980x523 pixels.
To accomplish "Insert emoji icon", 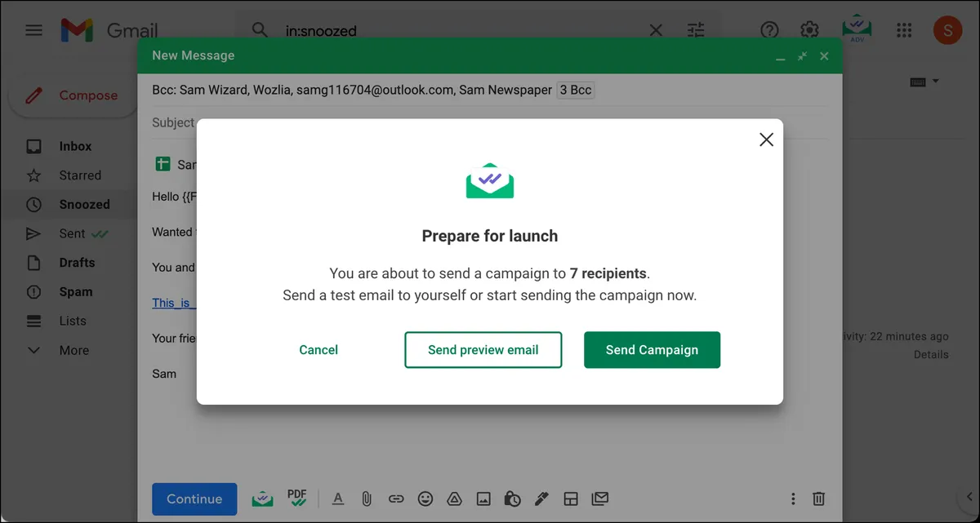I will point(425,498).
